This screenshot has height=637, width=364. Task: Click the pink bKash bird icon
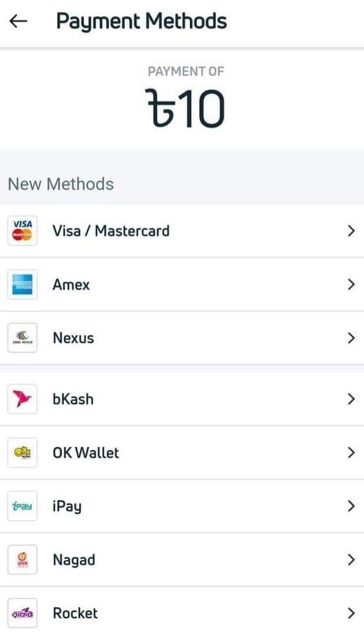pos(22,399)
